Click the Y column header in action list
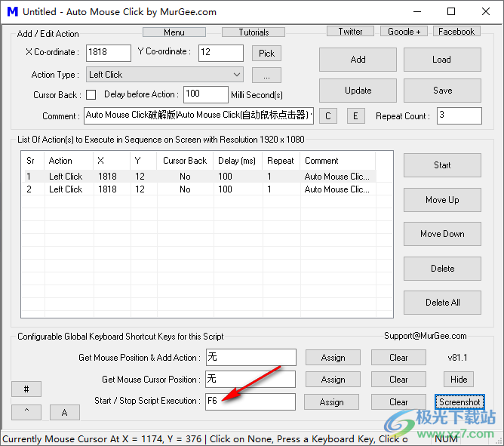Viewport: 504px width, 446px height. click(143, 161)
